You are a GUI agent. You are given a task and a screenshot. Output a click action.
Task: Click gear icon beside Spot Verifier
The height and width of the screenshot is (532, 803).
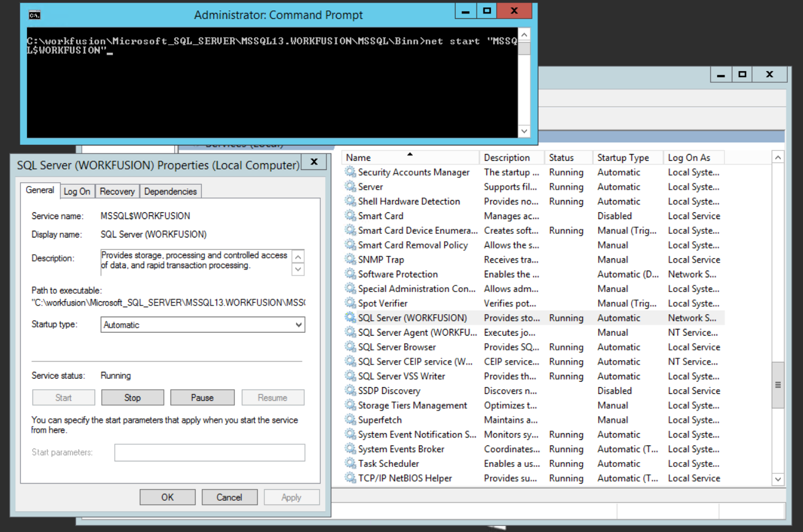[x=350, y=303]
